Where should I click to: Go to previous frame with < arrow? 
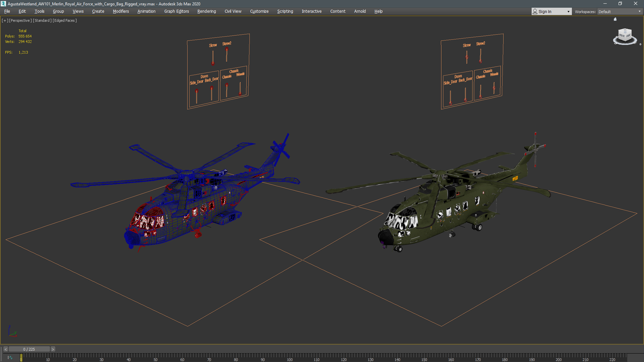point(6,349)
